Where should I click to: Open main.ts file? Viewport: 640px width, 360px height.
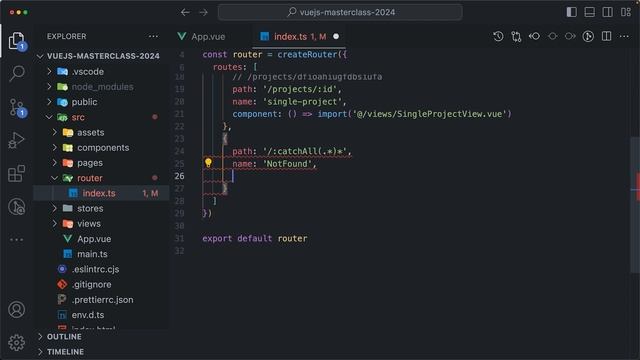pos(101,254)
